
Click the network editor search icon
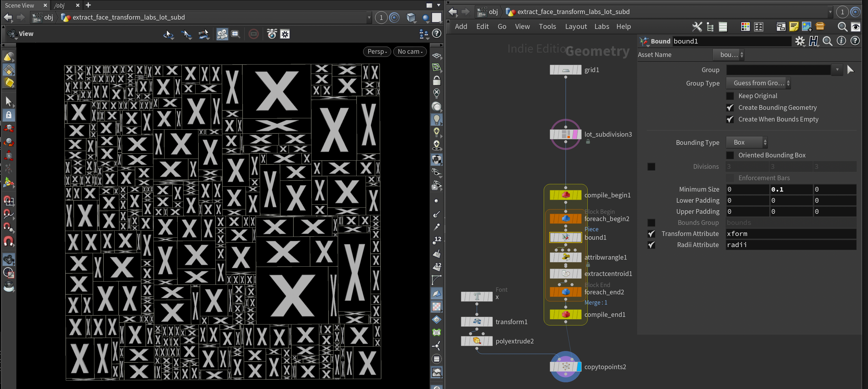pos(842,27)
